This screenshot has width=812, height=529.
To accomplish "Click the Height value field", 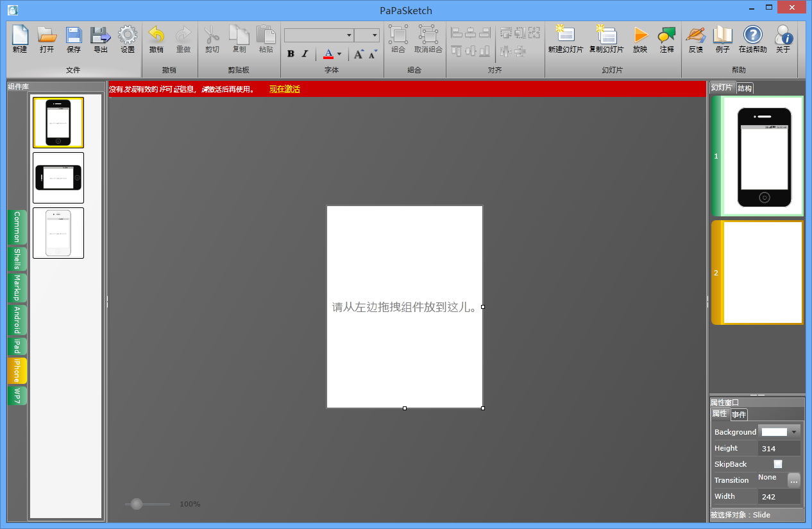I will tap(779, 448).
